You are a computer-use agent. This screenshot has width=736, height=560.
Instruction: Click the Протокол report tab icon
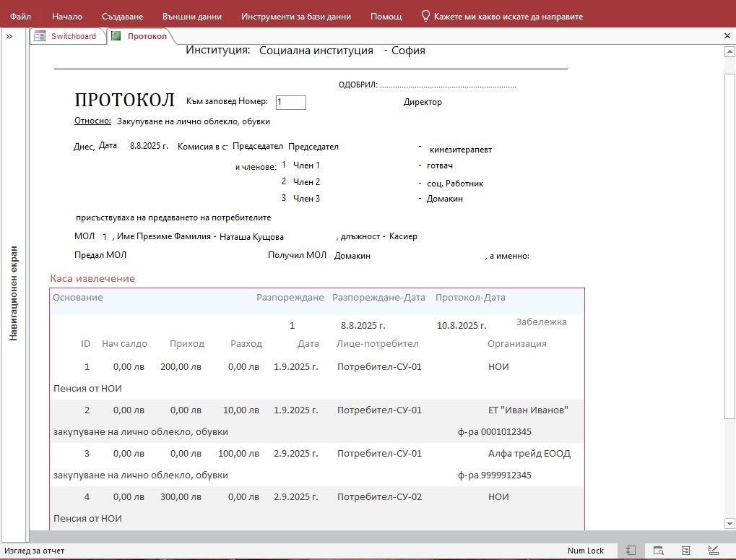point(116,36)
